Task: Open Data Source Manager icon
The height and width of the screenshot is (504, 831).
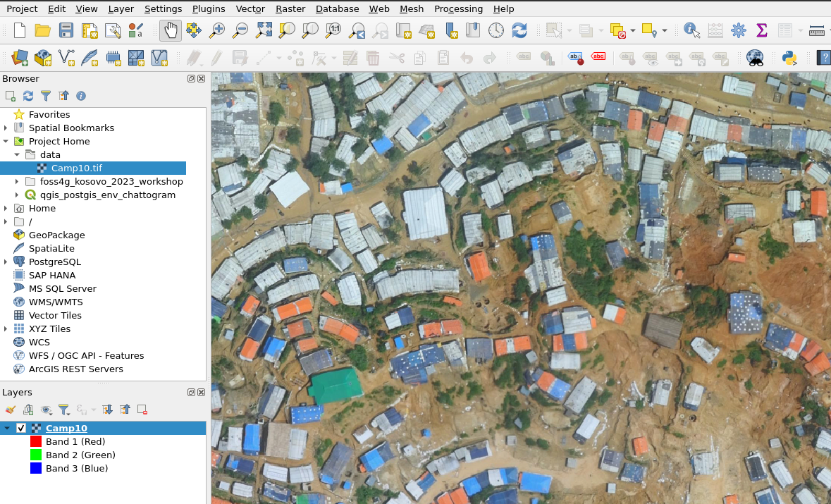Action: [x=20, y=57]
